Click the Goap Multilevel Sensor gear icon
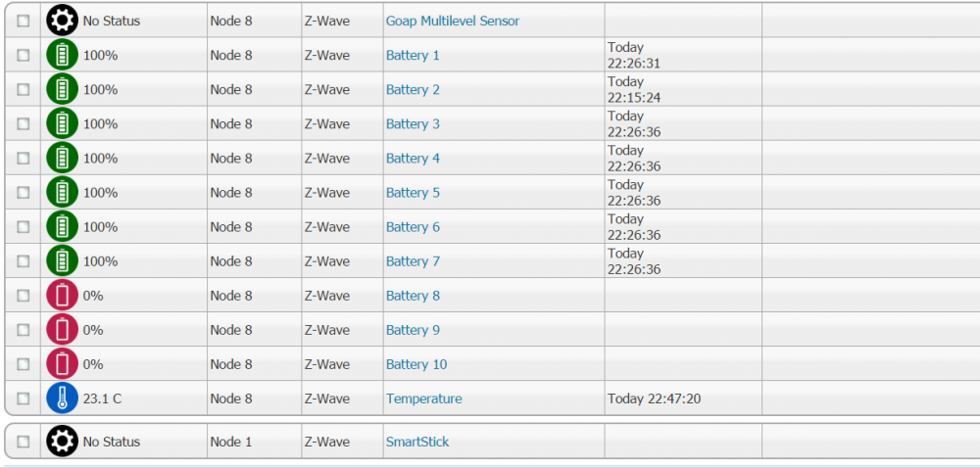Viewport: 980px width, 468px height. pyautogui.click(x=62, y=21)
